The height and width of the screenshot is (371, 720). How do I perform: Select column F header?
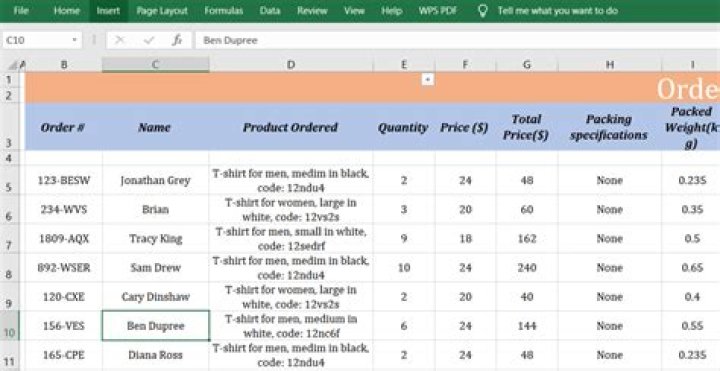tap(465, 65)
